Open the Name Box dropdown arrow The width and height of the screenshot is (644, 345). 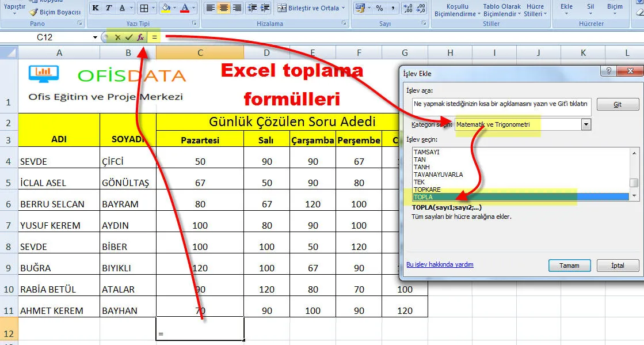coord(95,37)
